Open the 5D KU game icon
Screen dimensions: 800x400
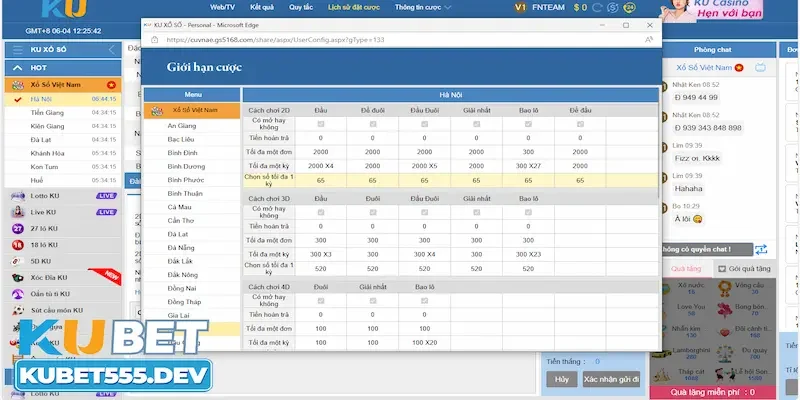pyautogui.click(x=16, y=260)
